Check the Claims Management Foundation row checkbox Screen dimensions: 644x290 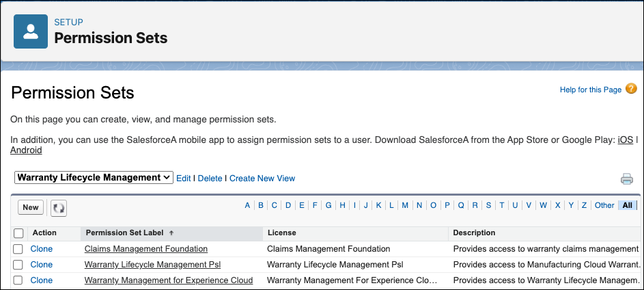[18, 249]
